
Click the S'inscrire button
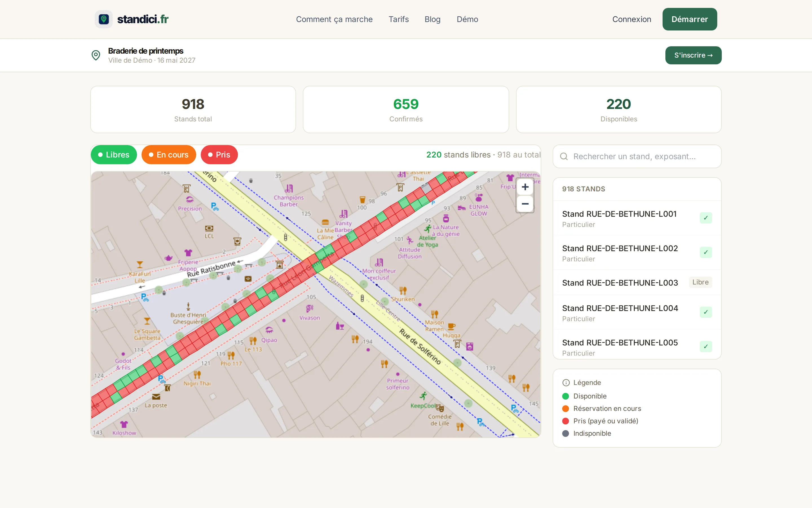[693, 55]
